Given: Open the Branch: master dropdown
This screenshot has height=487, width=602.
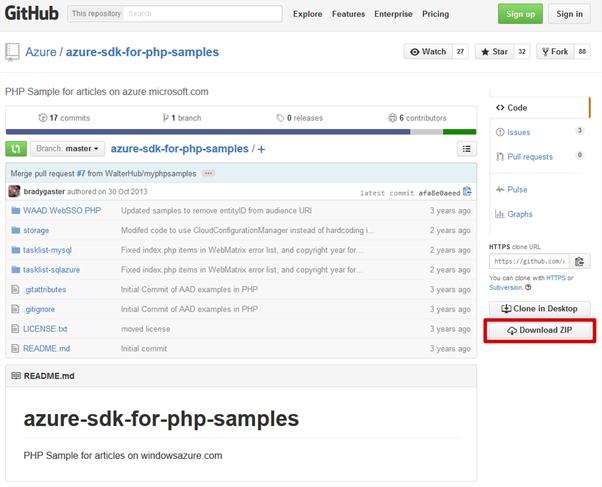Looking at the screenshot, I should pos(67,149).
